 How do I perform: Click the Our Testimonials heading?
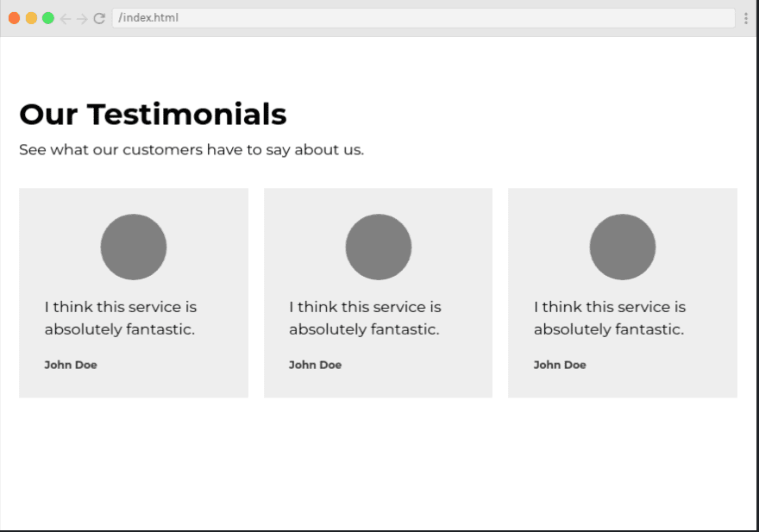coord(153,114)
